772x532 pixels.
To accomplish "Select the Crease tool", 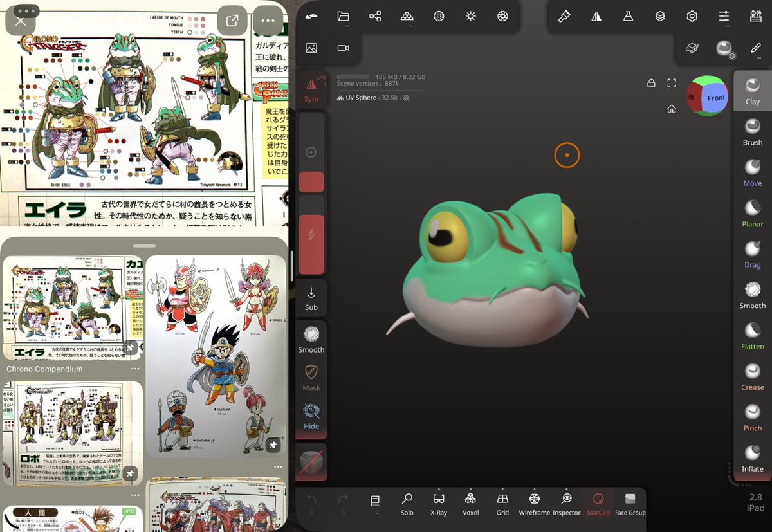I will (x=753, y=376).
